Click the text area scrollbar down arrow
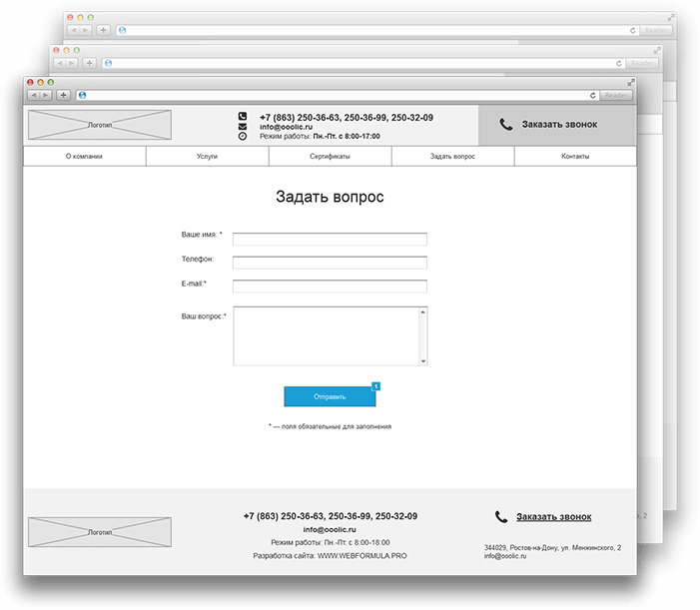The image size is (700, 610). (422, 361)
